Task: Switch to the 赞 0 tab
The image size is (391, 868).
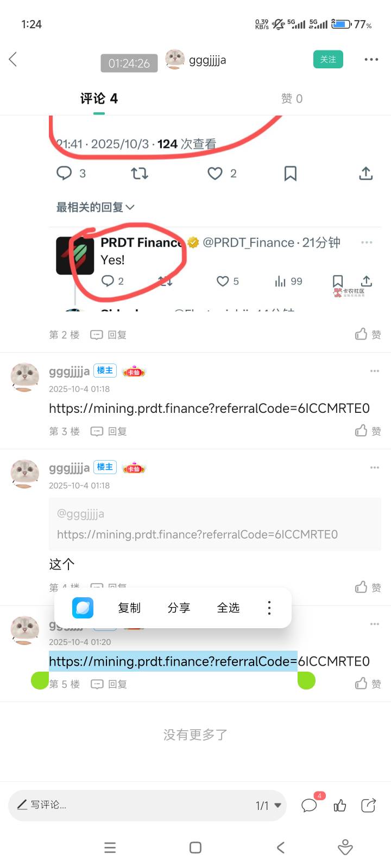Action: pos(292,98)
